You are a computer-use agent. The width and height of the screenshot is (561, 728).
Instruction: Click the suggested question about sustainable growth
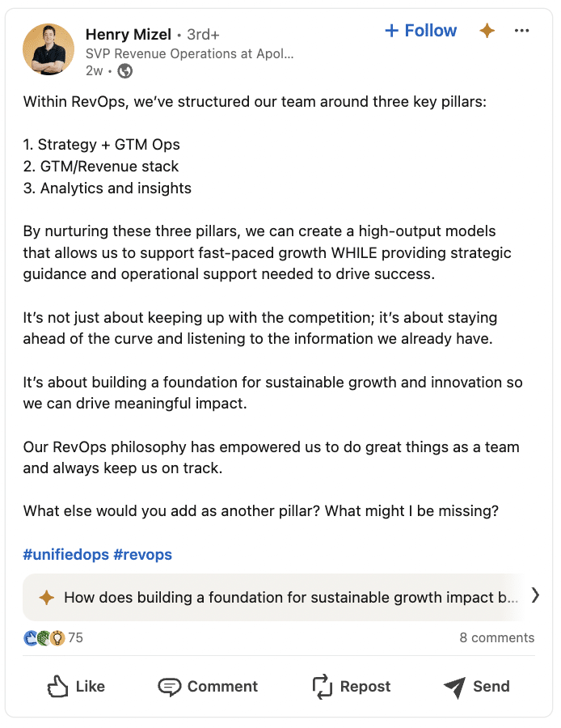(x=291, y=597)
